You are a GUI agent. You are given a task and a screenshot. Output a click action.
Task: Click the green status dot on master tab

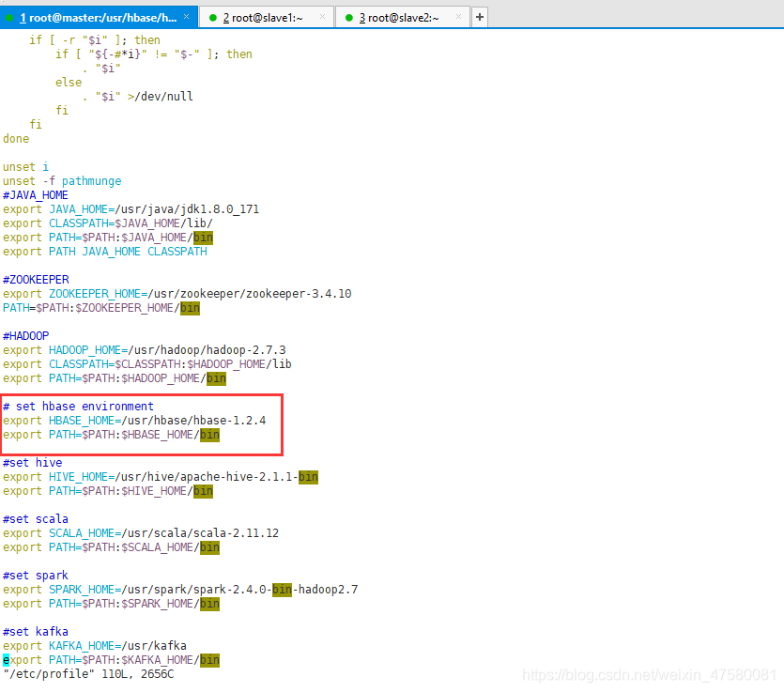pyautogui.click(x=8, y=18)
